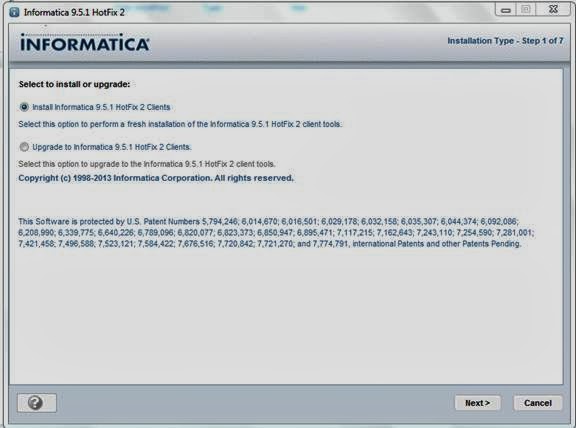Click the Next > button
This screenshot has height=428, width=576.
coord(478,403)
